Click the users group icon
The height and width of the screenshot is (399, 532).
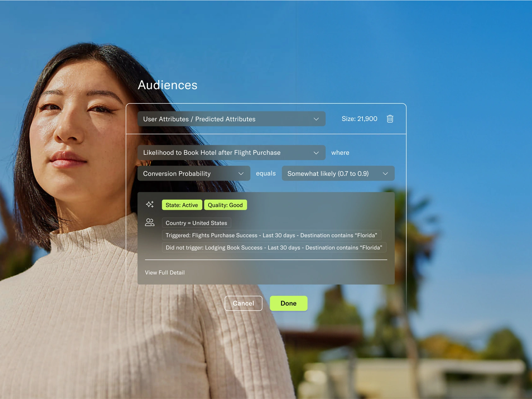150,222
